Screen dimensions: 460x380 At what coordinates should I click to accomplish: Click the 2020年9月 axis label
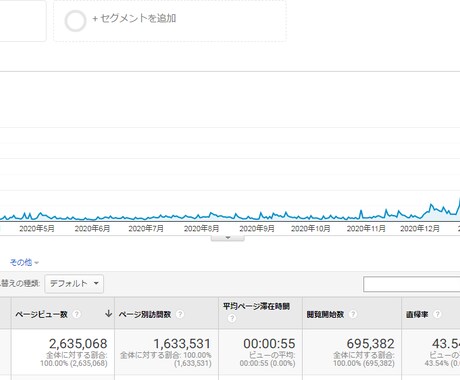[x=257, y=229]
